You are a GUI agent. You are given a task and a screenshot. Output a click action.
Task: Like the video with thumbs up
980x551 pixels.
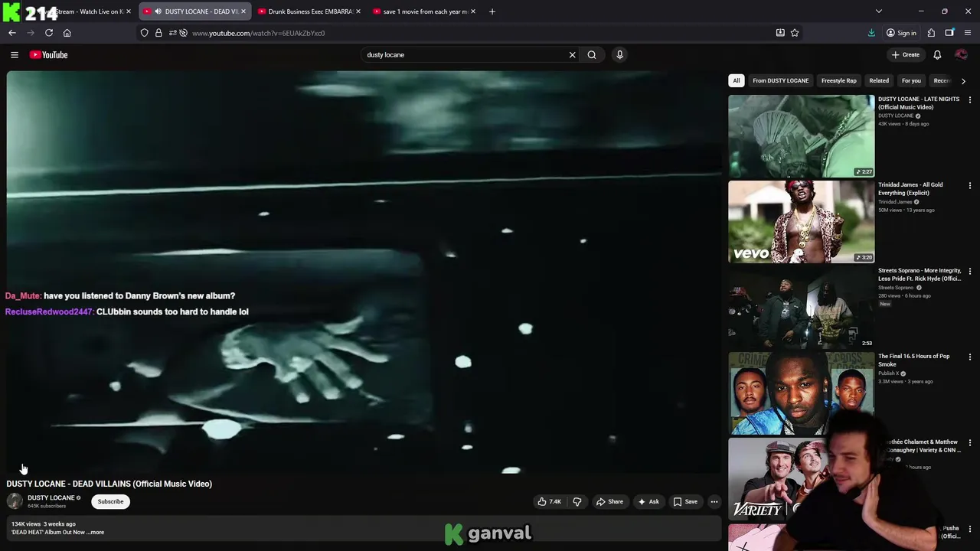(549, 502)
